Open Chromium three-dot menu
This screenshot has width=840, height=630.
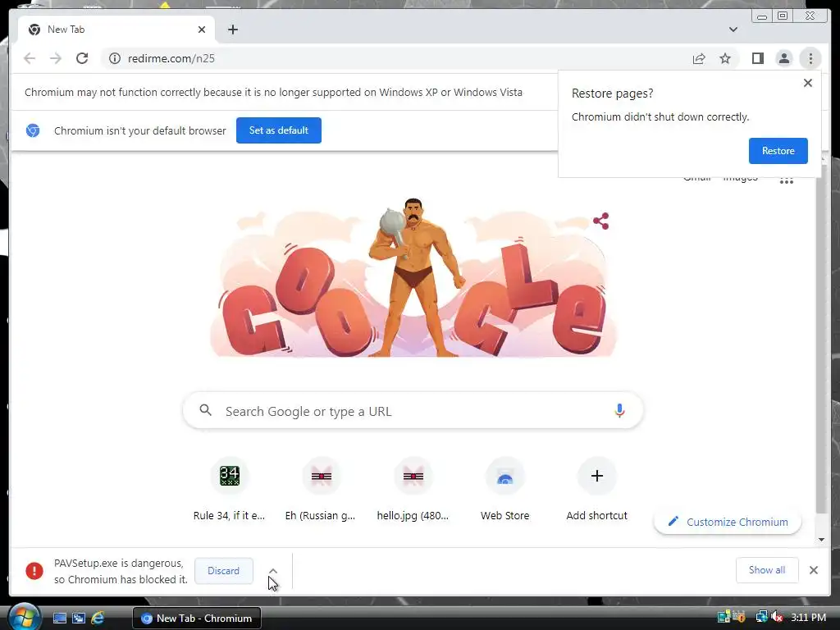(x=810, y=58)
